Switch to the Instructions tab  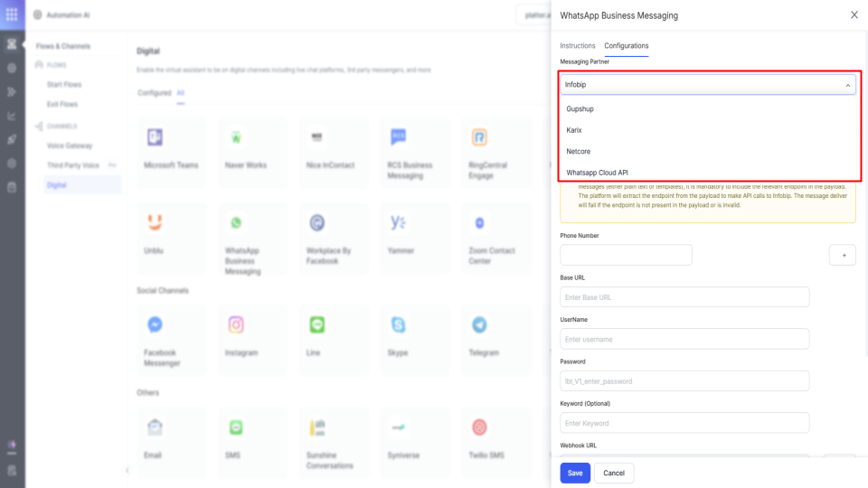coord(578,46)
